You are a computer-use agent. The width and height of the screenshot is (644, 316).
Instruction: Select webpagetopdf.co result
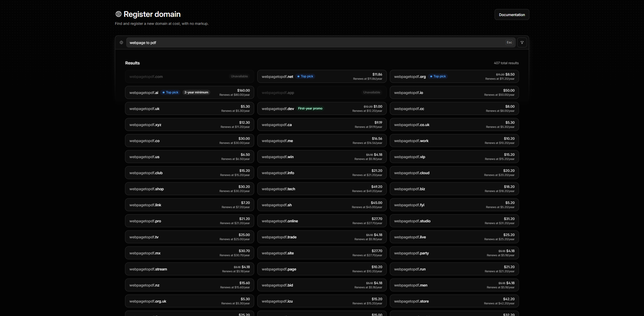(x=189, y=141)
